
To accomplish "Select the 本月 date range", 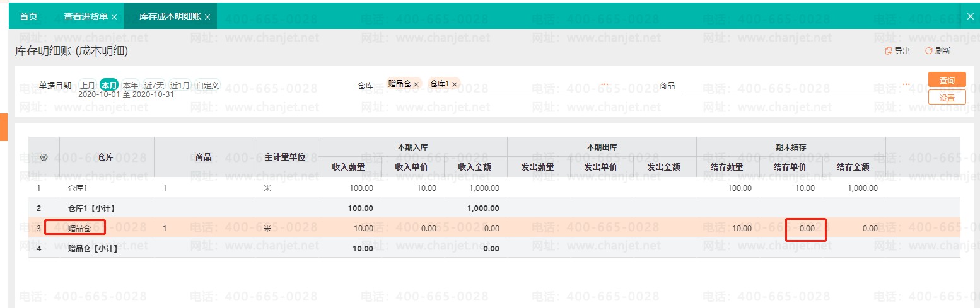I will pyautogui.click(x=109, y=85).
